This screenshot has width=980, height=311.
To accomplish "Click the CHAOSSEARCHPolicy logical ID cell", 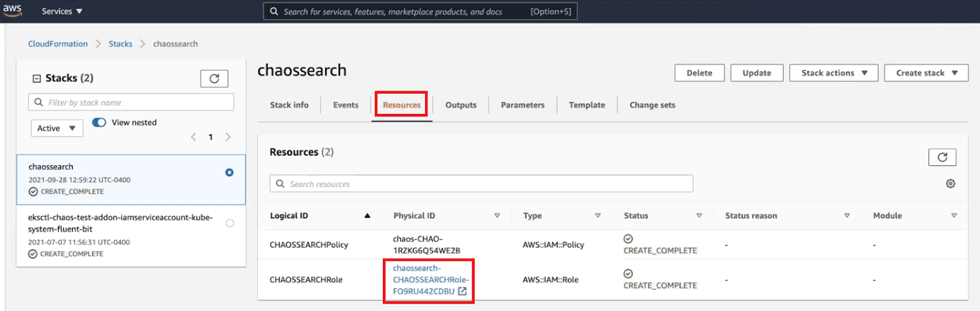I will coord(309,245).
